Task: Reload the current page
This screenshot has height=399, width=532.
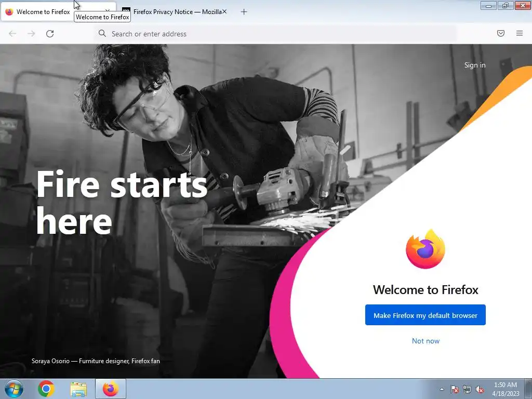Action: pyautogui.click(x=50, y=34)
